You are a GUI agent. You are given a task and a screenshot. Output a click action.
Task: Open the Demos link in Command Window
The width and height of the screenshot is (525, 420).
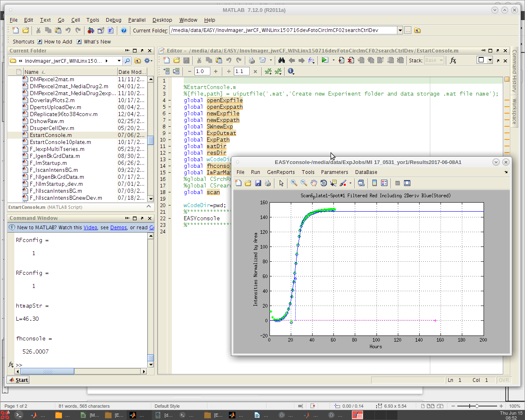click(119, 227)
